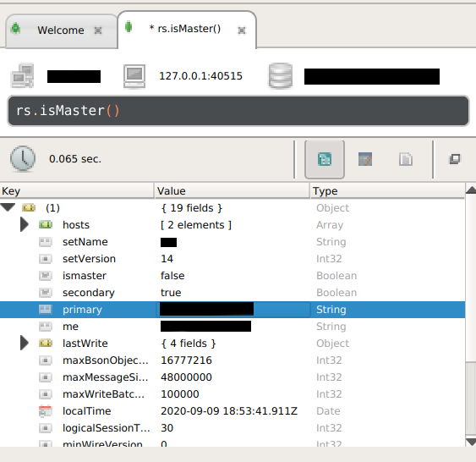Screen dimensions: 476x462
Task: Click the server monitor icon
Action: click(x=134, y=76)
